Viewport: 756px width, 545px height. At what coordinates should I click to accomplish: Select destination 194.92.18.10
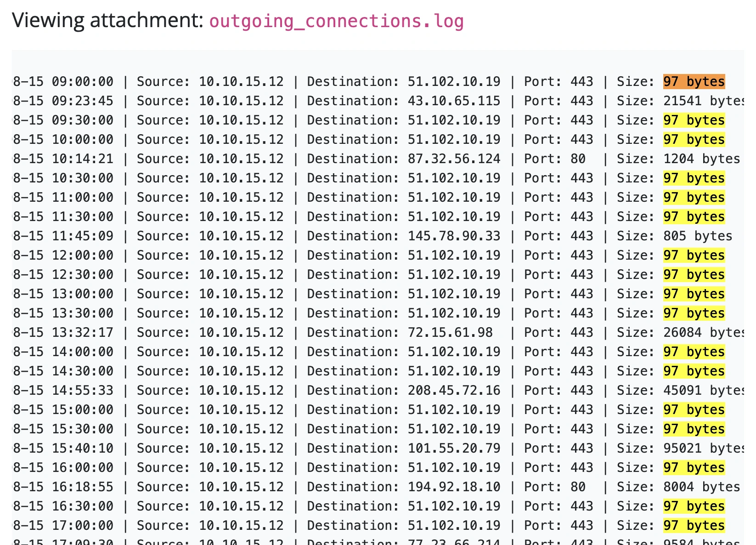tap(454, 487)
